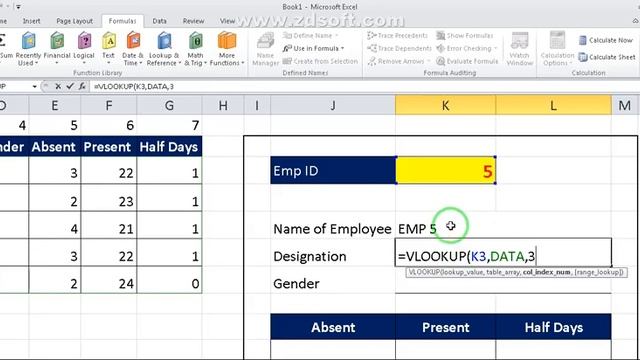Screen dimensions: 640x360
Task: Click the 'Name of Employee' label cell
Action: pos(333,229)
